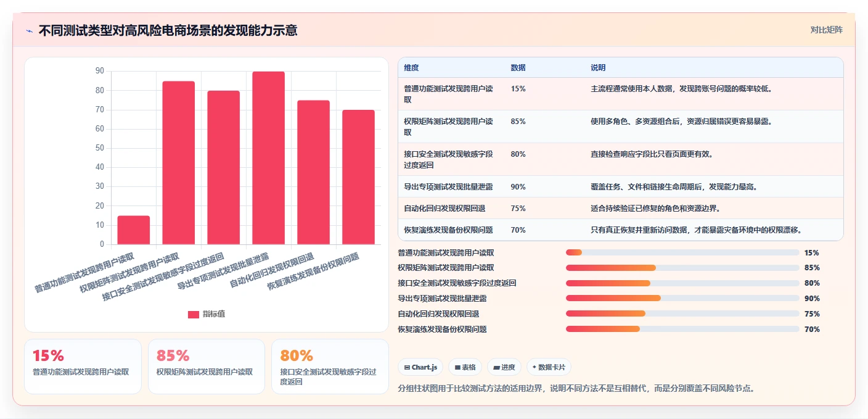
Task: Click x-axis label 恢复演练发现备份权限问题
Action: point(313,272)
